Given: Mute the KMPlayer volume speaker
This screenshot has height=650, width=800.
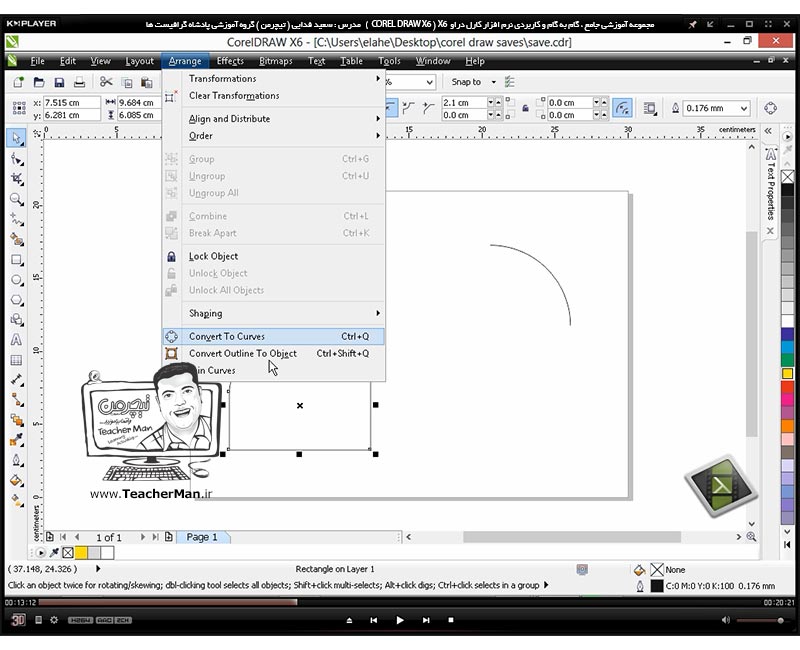Looking at the screenshot, I should click(x=726, y=620).
